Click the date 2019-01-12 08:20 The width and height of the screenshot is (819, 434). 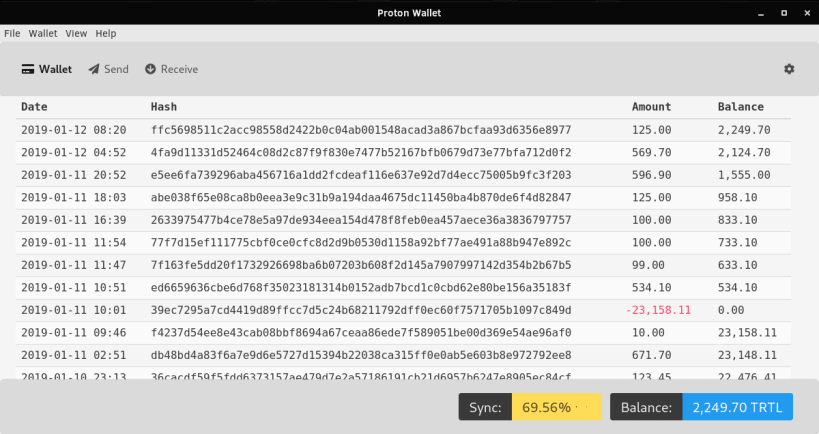[x=74, y=130]
